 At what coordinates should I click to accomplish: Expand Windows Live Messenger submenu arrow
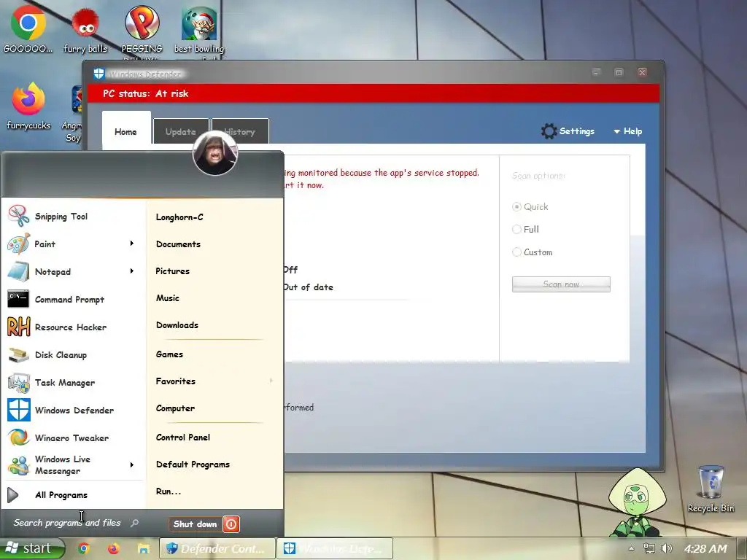pos(132,464)
